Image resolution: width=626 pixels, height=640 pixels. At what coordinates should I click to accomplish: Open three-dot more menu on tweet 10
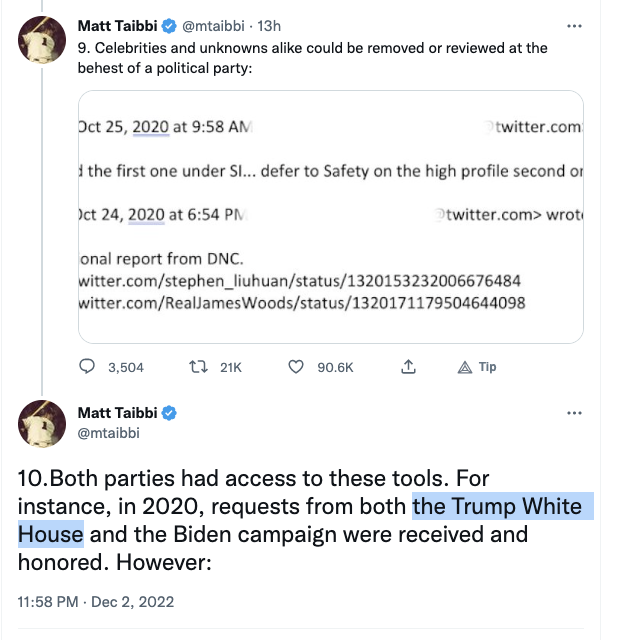click(574, 413)
